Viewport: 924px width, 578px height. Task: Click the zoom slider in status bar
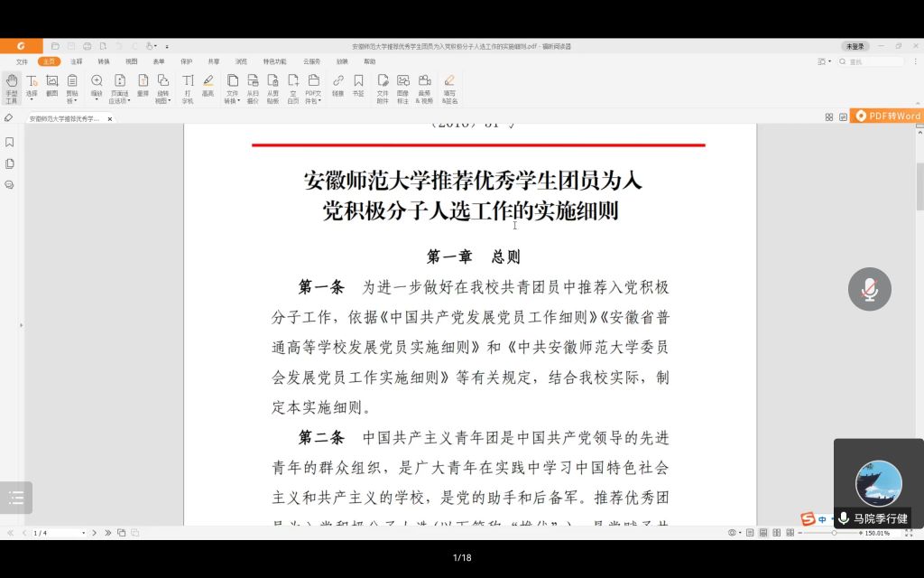pyautogui.click(x=834, y=533)
